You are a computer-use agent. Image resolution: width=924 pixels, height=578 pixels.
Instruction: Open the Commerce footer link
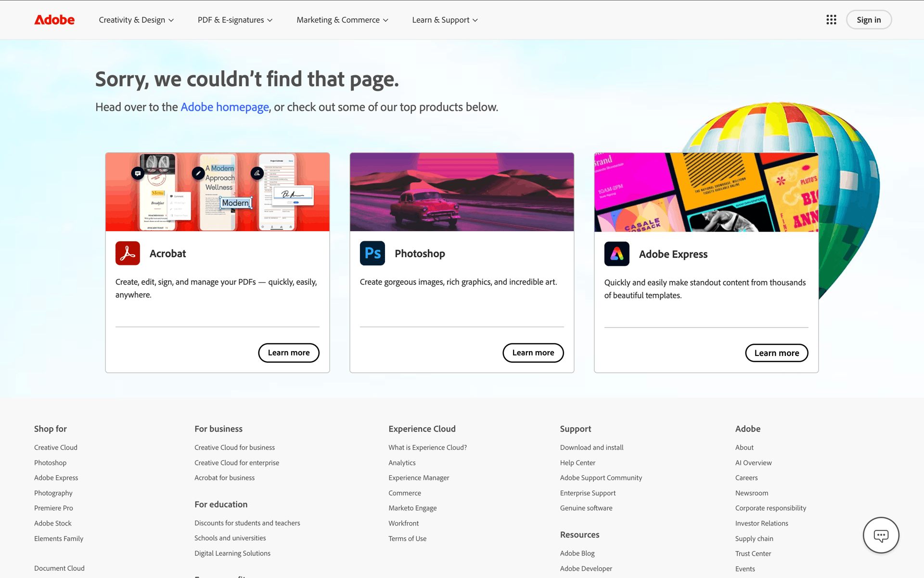coord(405,493)
